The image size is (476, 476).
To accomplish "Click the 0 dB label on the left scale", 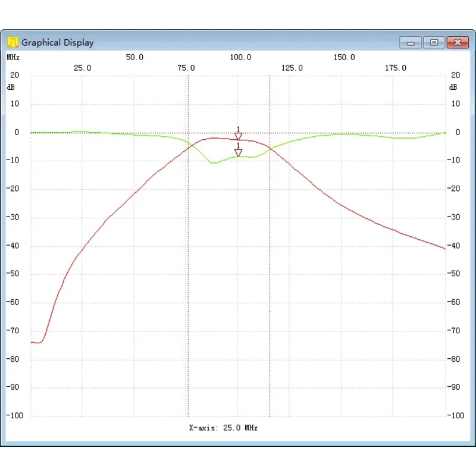I will [16, 131].
